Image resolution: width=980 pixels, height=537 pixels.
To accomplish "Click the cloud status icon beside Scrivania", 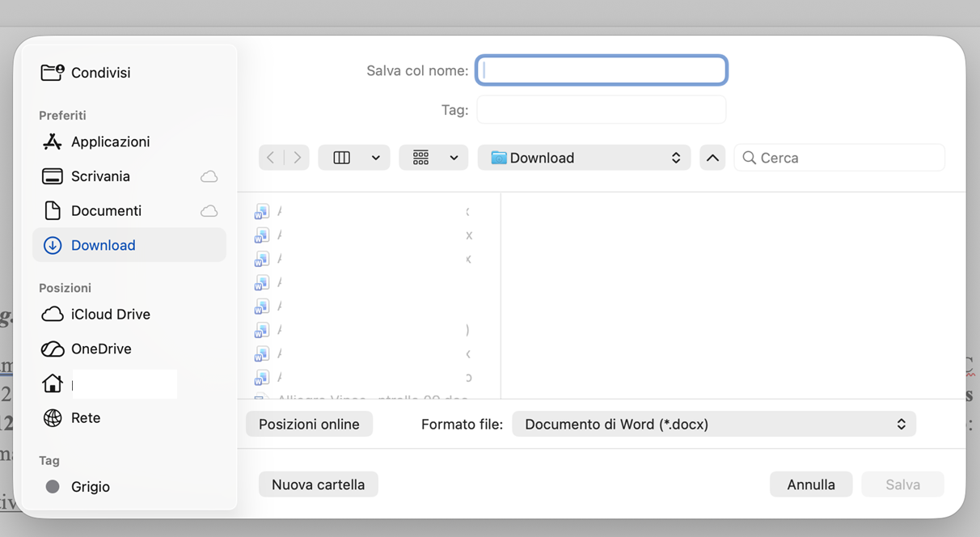I will pyautogui.click(x=209, y=176).
